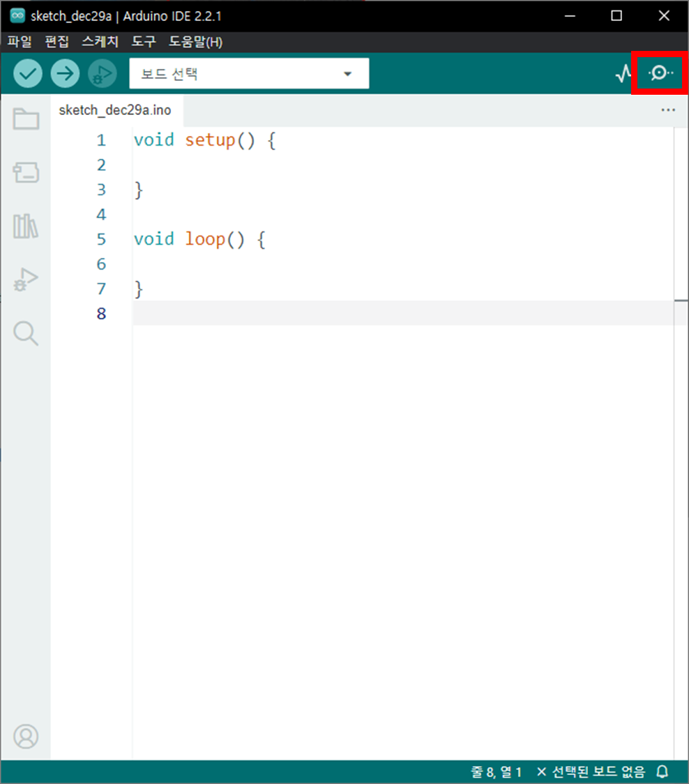Open the sidebar Debug panel

(x=26, y=280)
